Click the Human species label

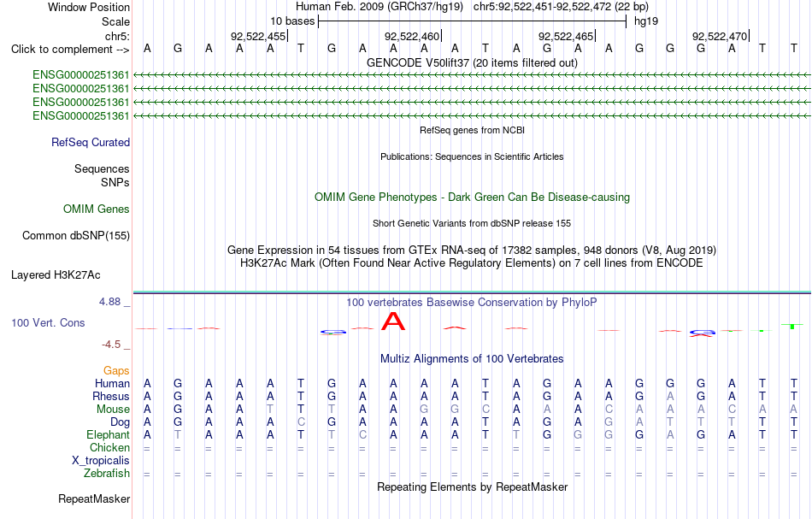coord(112,383)
